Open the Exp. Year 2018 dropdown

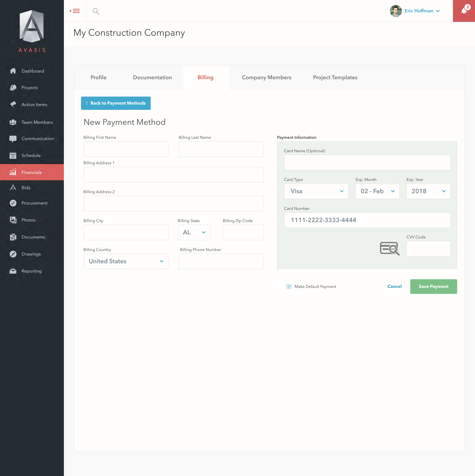tap(428, 191)
